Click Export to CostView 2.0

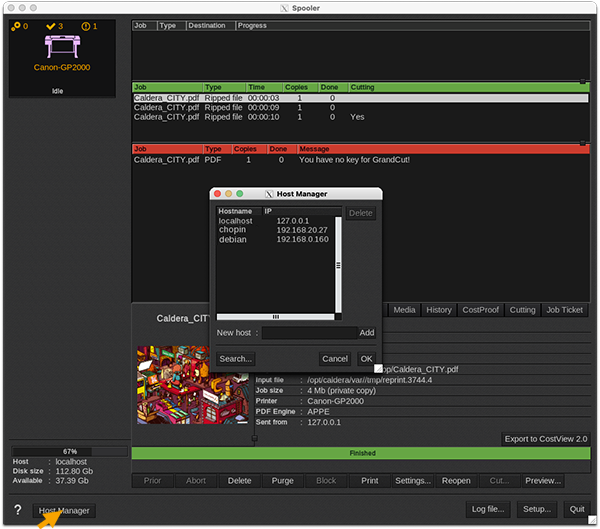point(546,439)
